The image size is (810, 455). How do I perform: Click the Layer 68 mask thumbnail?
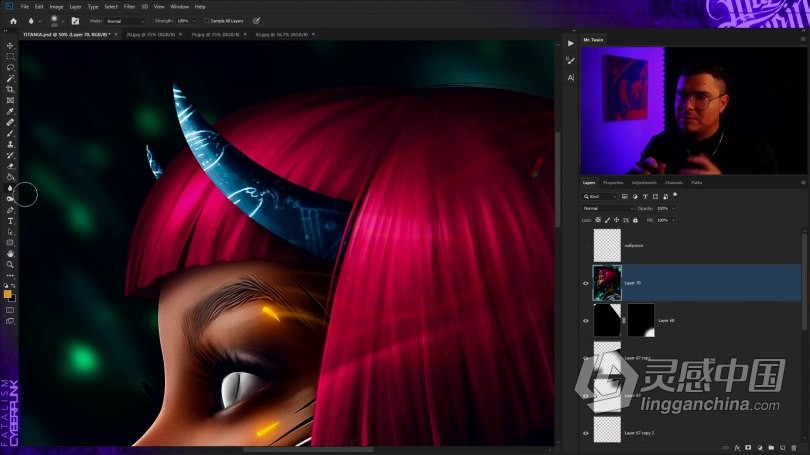coord(641,321)
